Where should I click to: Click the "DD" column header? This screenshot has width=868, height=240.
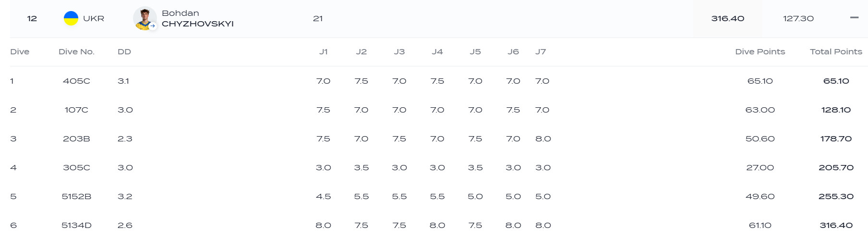[x=124, y=51]
